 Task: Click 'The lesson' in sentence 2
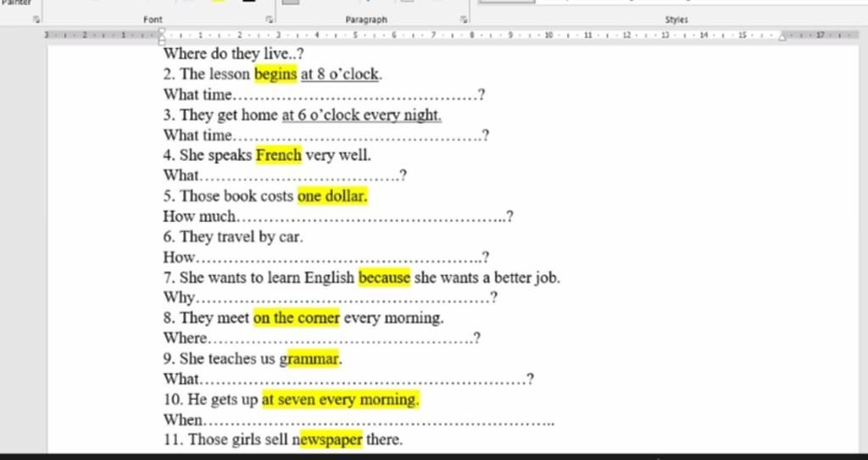214,75
